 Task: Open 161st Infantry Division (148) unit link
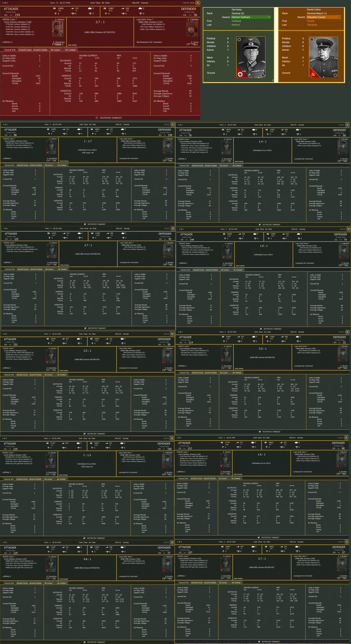tap(17, 22)
